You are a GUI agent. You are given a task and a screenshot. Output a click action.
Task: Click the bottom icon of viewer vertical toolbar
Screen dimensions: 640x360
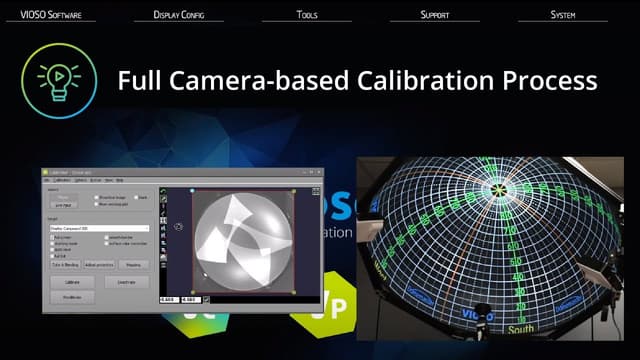pos(163,265)
